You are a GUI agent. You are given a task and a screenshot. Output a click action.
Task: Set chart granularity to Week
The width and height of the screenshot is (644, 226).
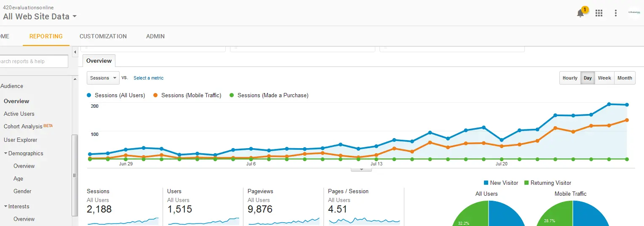(604, 78)
